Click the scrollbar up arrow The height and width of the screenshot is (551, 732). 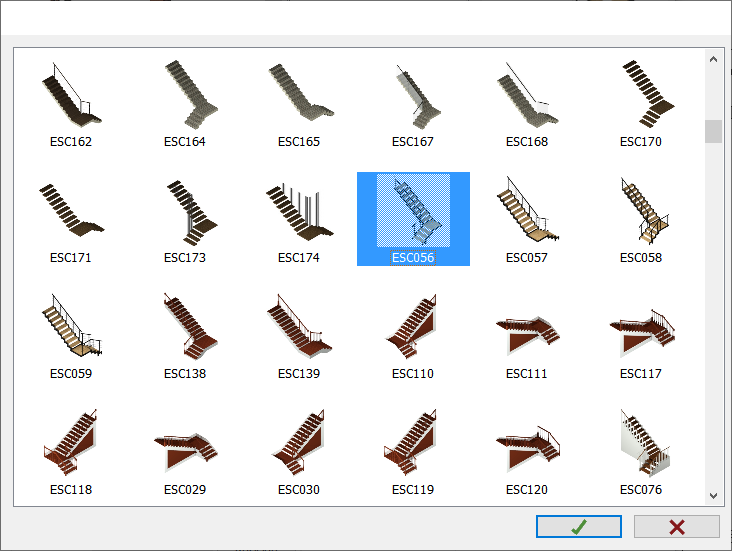[x=713, y=59]
